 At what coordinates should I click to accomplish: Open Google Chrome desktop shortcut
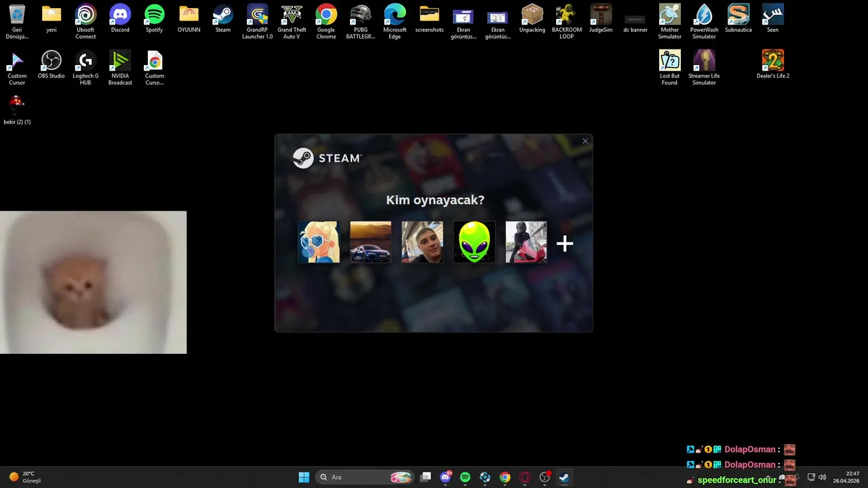326,22
